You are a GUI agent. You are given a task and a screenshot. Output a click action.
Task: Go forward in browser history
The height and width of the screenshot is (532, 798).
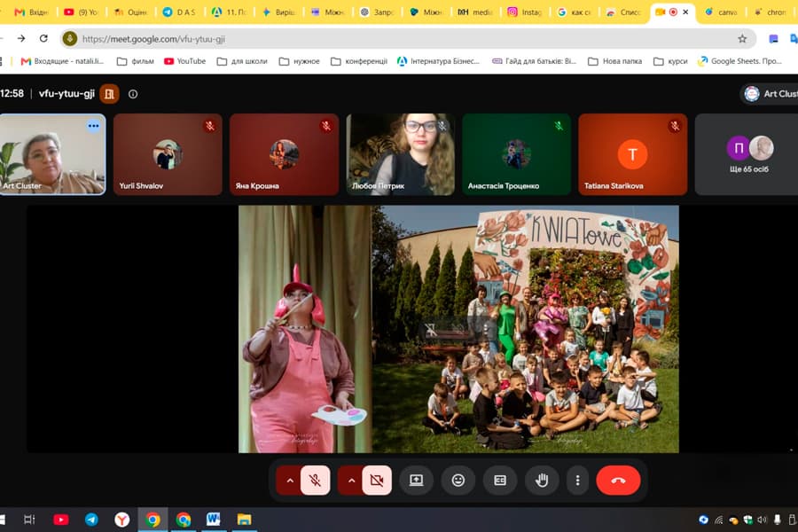21,38
